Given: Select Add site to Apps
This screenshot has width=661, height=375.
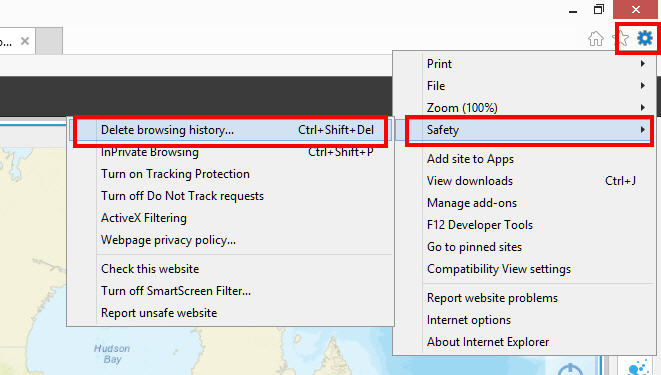Looking at the screenshot, I should (x=524, y=159).
